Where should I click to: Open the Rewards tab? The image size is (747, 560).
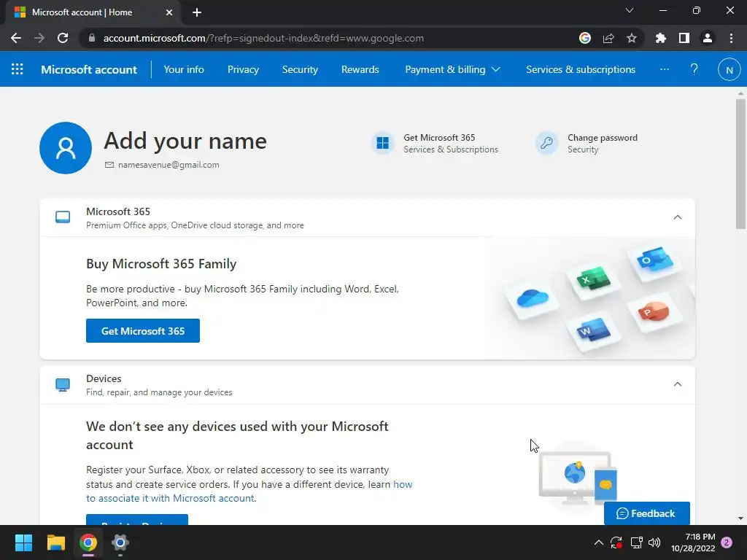360,69
